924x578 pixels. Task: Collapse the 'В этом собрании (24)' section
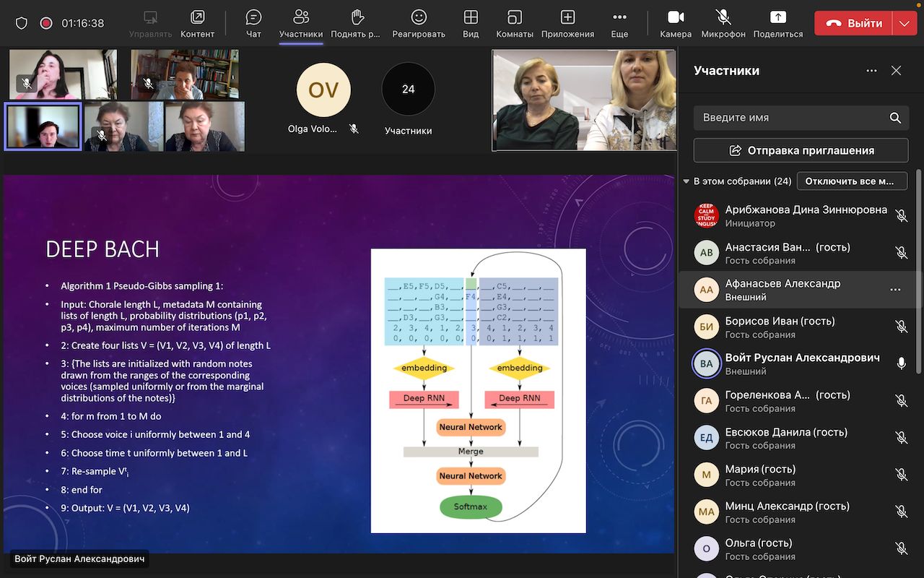(686, 181)
